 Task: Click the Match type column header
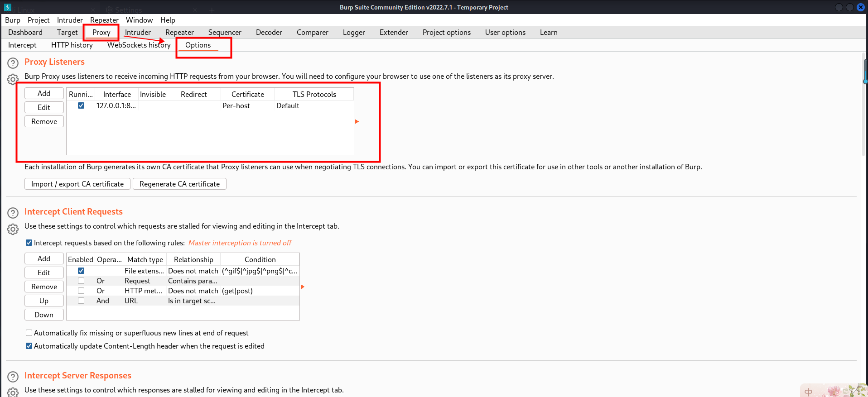pos(145,259)
